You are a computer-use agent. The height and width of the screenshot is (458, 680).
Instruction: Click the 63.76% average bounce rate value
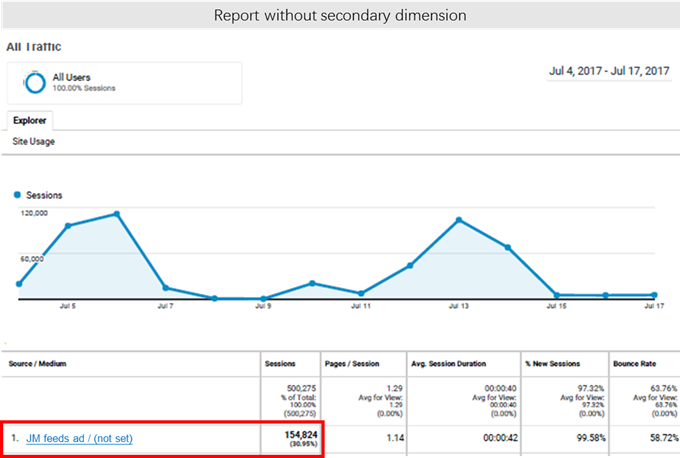click(664, 388)
